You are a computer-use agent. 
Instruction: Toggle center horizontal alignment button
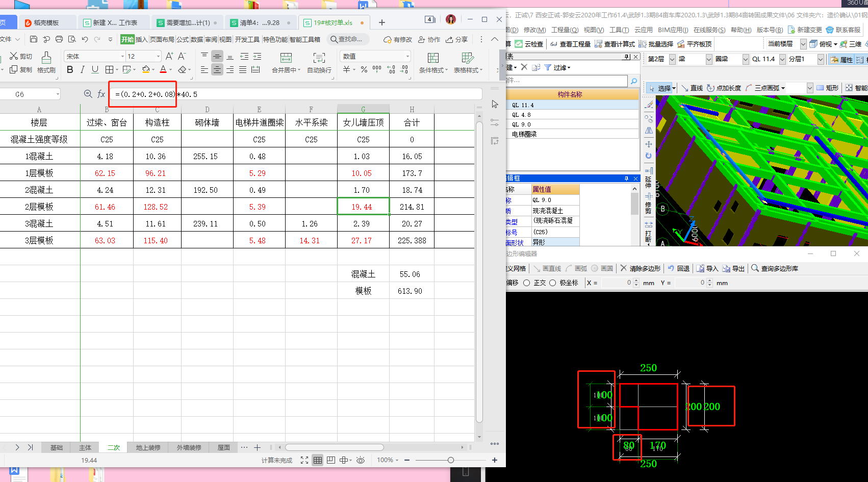(x=217, y=69)
